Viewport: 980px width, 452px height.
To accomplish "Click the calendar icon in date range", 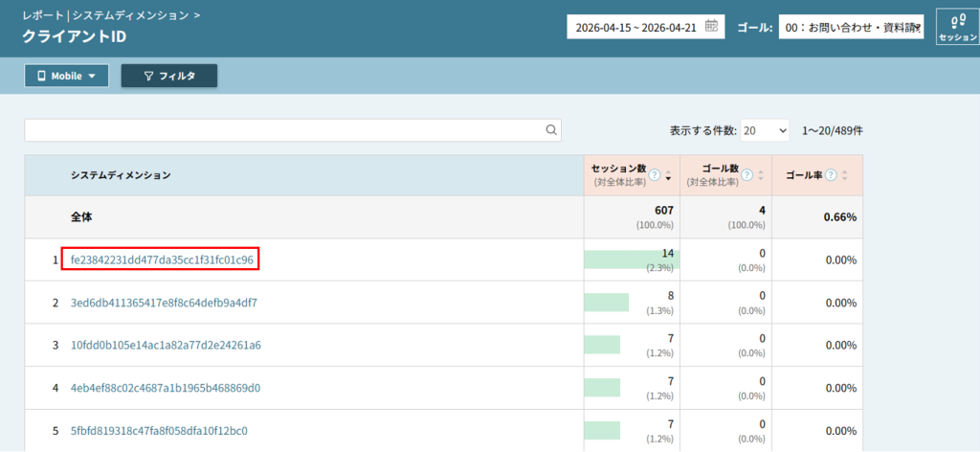I will 711,27.
